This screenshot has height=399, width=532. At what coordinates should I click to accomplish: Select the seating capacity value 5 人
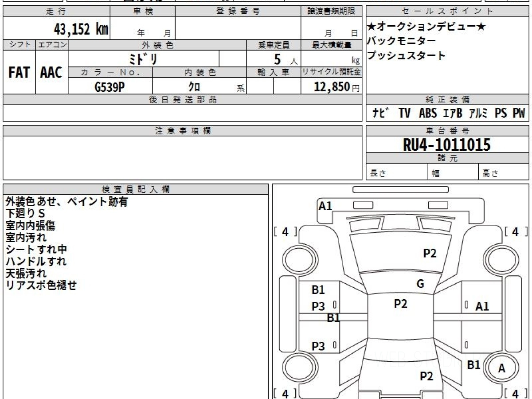tap(286, 59)
